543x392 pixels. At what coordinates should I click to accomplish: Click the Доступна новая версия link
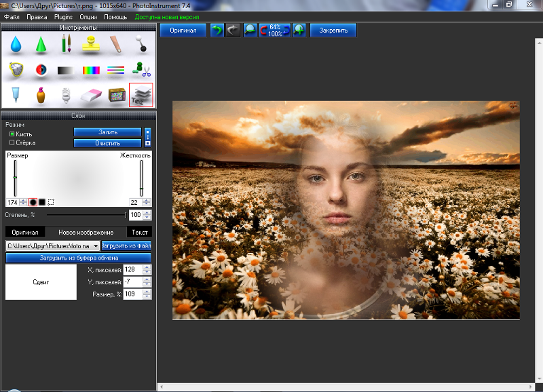pos(167,17)
